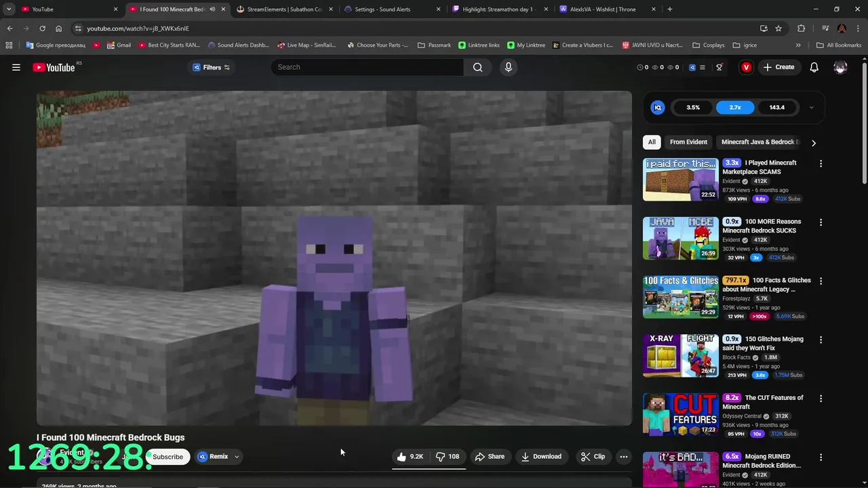
Task: Mute the playing tab via speaker icon
Action: pos(212,9)
